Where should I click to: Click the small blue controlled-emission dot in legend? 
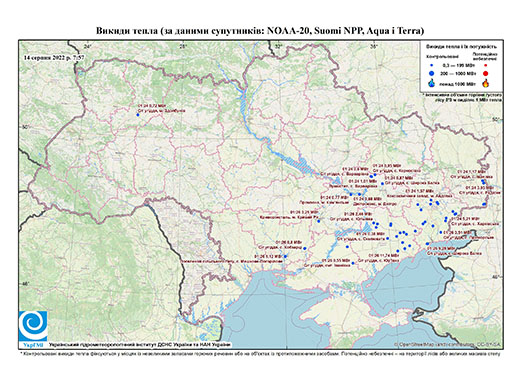click(432, 66)
